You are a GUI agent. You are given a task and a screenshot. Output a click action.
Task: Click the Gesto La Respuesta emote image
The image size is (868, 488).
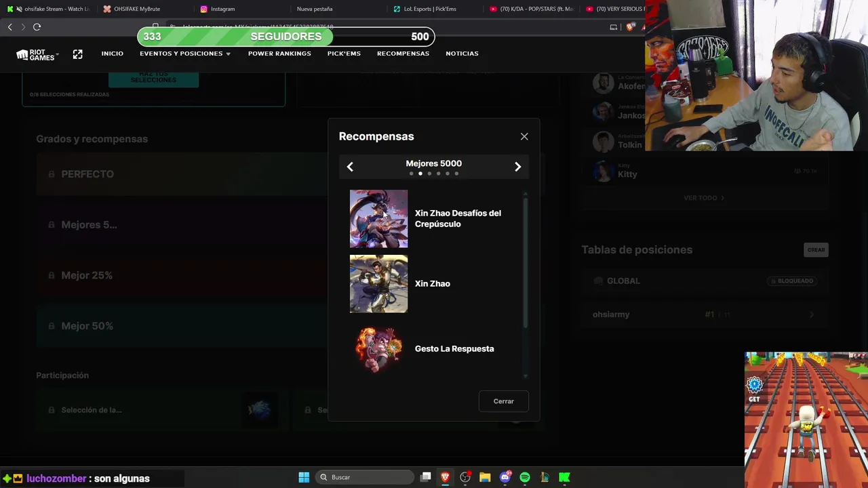coord(378,348)
